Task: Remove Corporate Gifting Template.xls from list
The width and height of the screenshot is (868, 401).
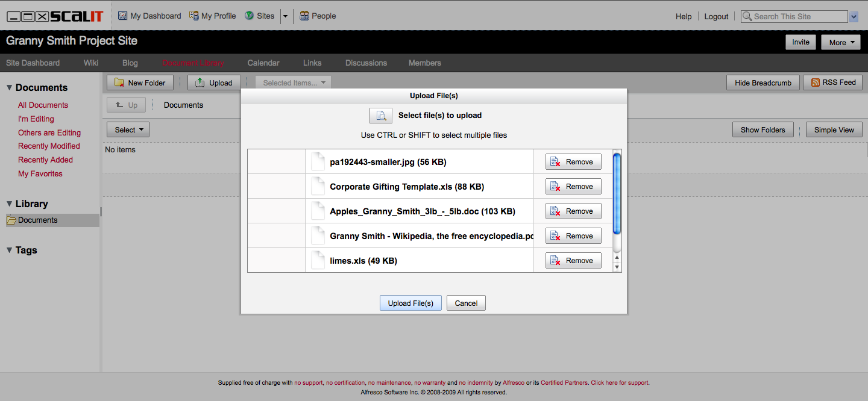Action: click(x=573, y=187)
